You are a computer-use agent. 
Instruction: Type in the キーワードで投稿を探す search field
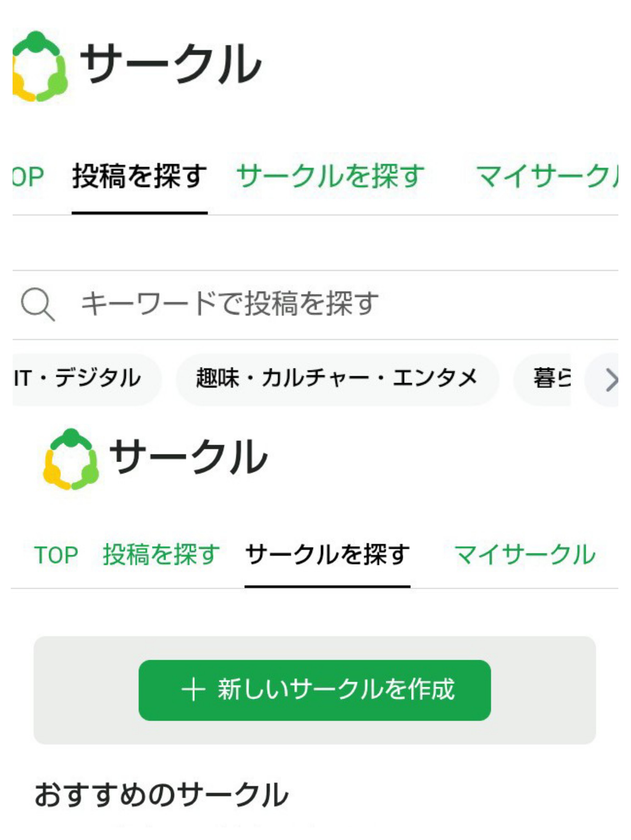(304, 304)
